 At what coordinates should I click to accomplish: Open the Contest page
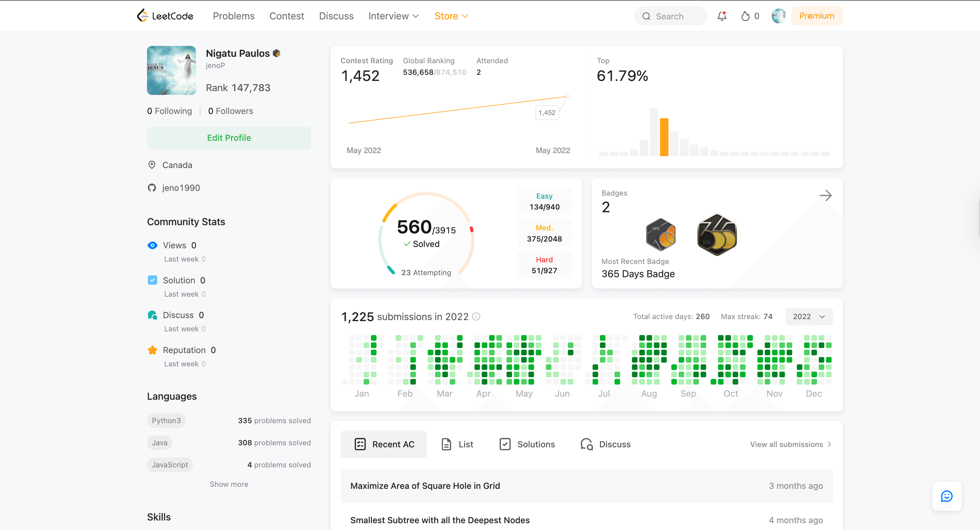[287, 16]
